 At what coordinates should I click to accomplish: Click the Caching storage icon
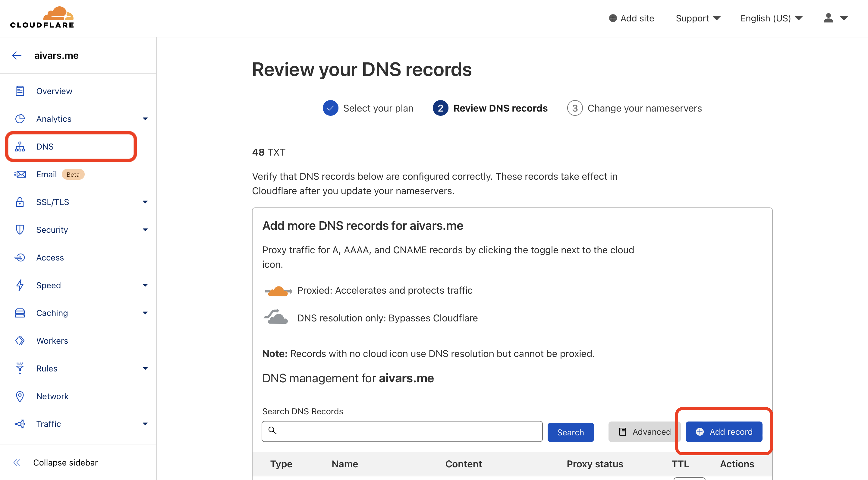pos(20,313)
